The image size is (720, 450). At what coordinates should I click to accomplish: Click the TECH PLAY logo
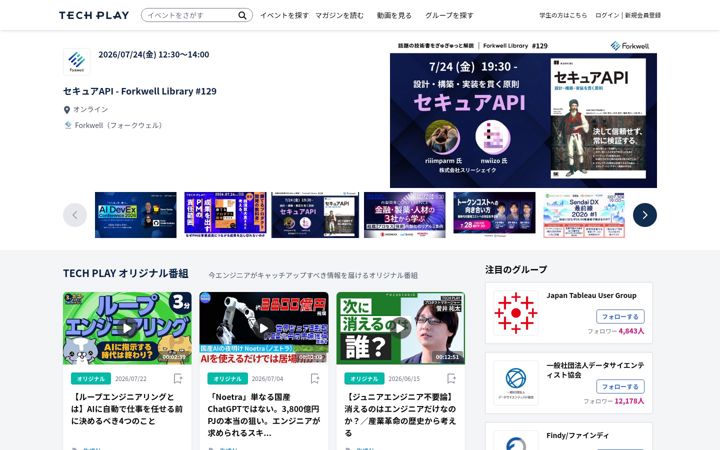[94, 15]
